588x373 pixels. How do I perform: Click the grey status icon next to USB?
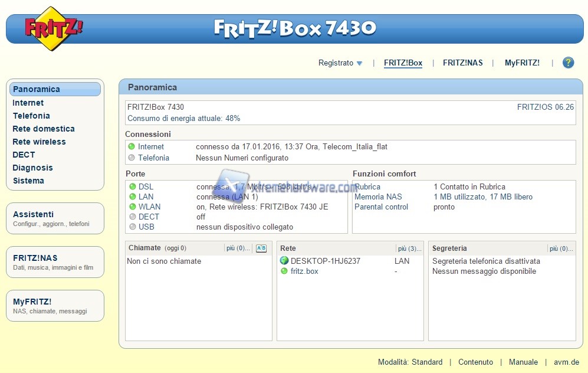(x=132, y=227)
